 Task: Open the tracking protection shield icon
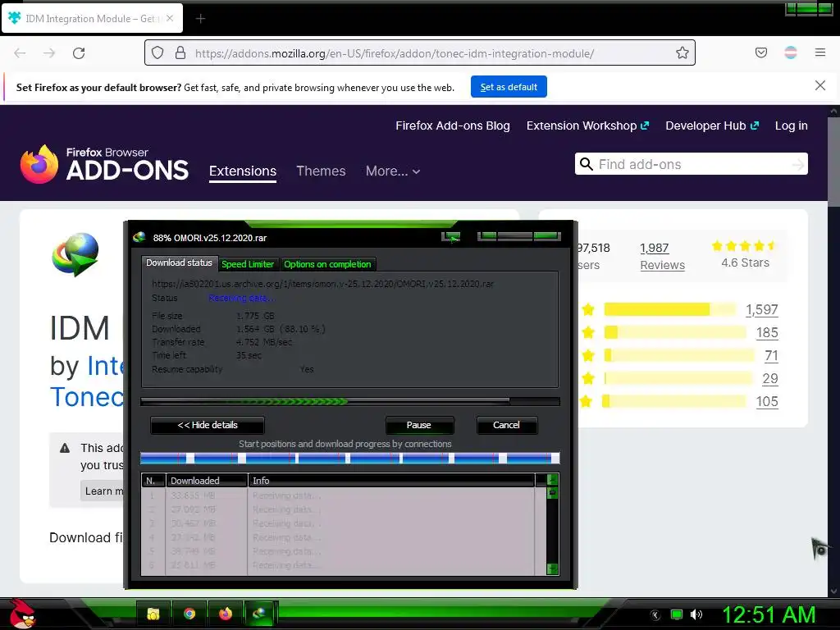(x=157, y=52)
